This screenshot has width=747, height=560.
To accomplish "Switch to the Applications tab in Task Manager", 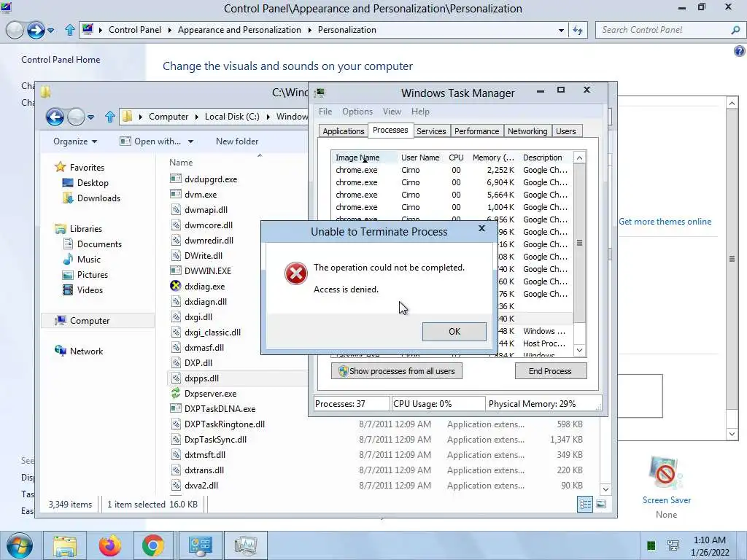I will 343,131.
